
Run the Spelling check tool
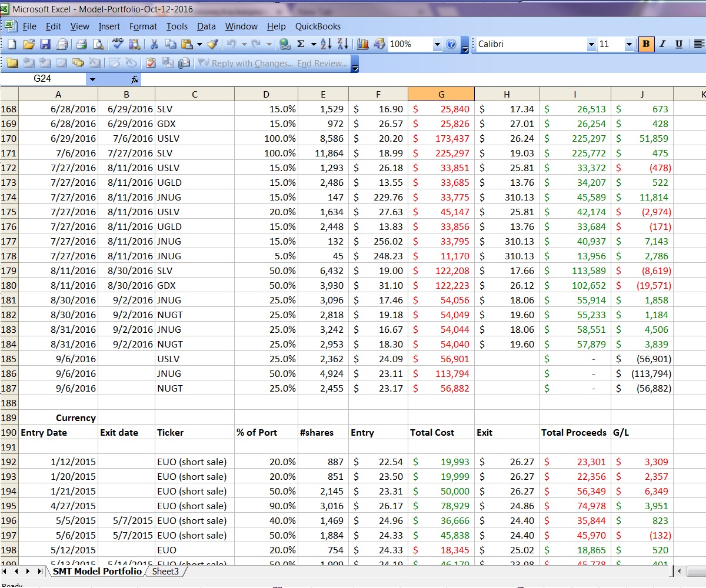pyautogui.click(x=118, y=44)
